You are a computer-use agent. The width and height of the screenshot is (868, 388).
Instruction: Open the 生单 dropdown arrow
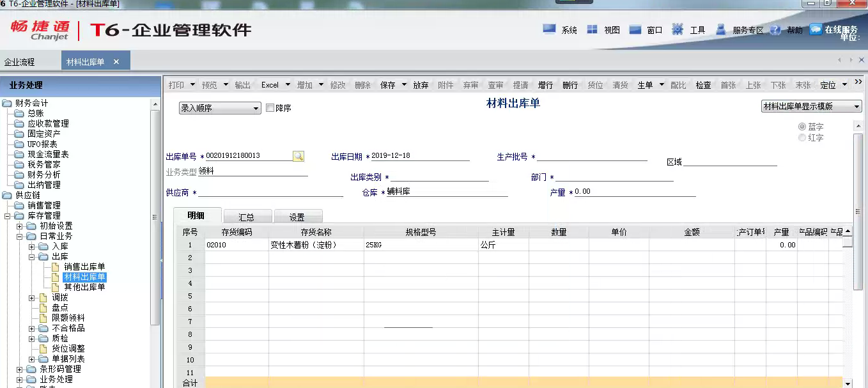[662, 85]
